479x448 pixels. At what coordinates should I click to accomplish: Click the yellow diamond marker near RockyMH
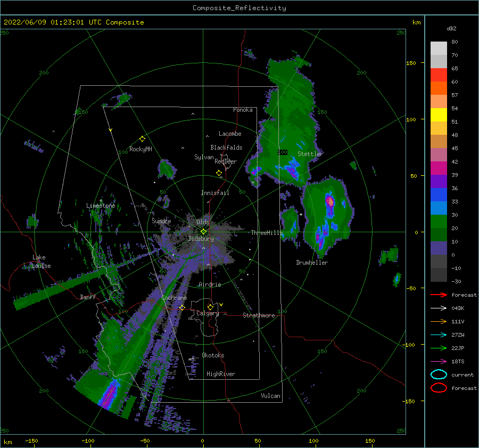click(x=142, y=139)
